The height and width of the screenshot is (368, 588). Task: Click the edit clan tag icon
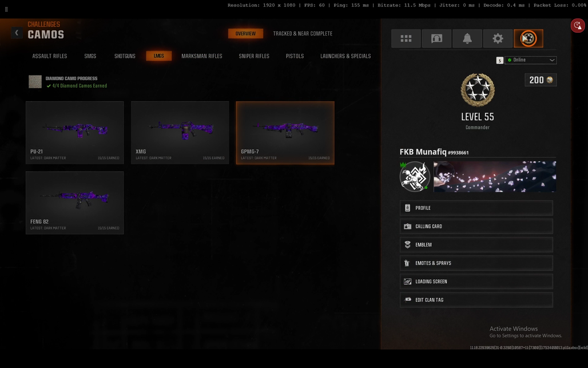point(408,299)
